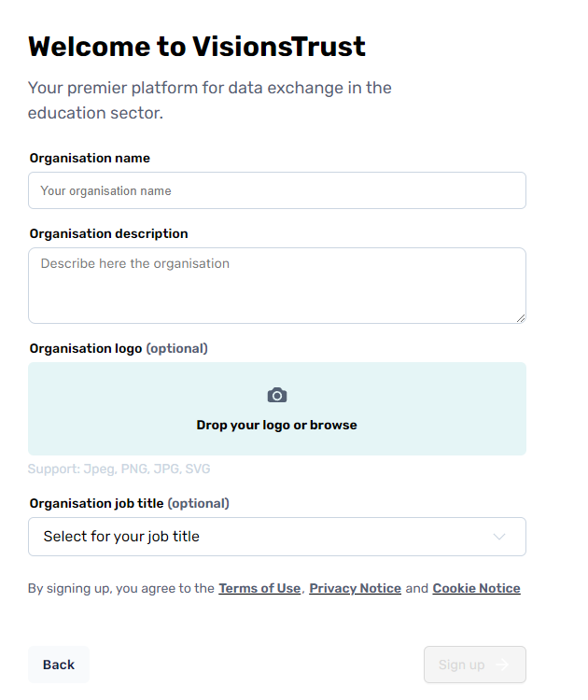Open the Cookie Notice link
Viewport: 588px width, 700px height.
[476, 588]
